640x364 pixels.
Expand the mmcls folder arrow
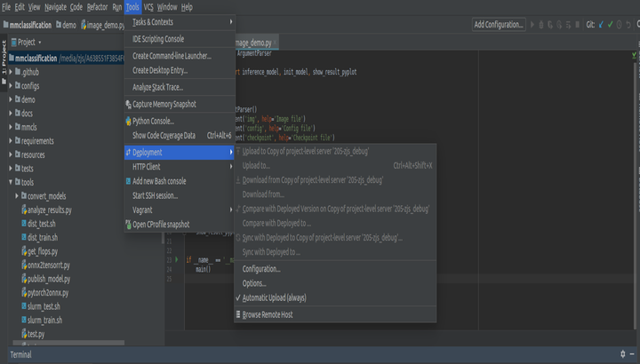coord(11,127)
